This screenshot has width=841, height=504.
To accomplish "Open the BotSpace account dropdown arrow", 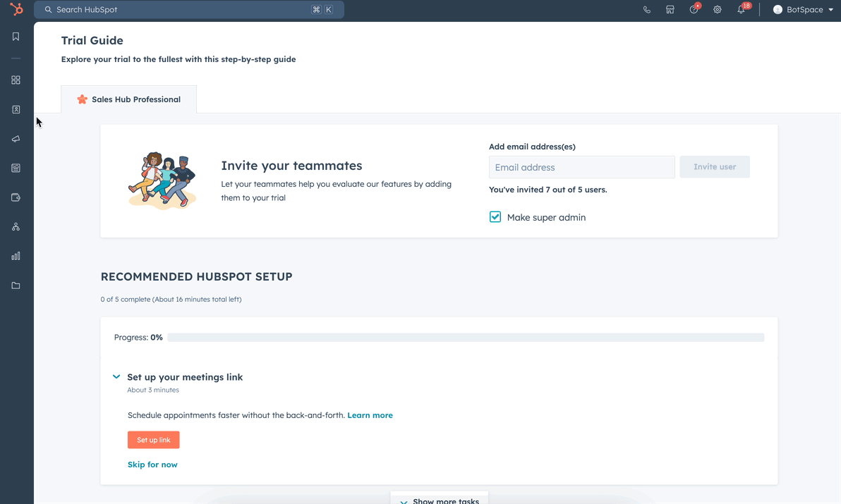I will tap(831, 10).
